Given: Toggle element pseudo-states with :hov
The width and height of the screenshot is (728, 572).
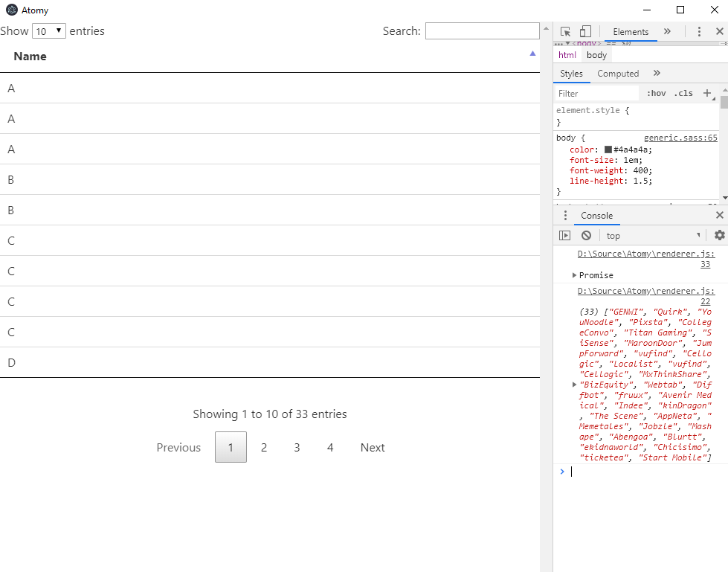Looking at the screenshot, I should point(655,93).
